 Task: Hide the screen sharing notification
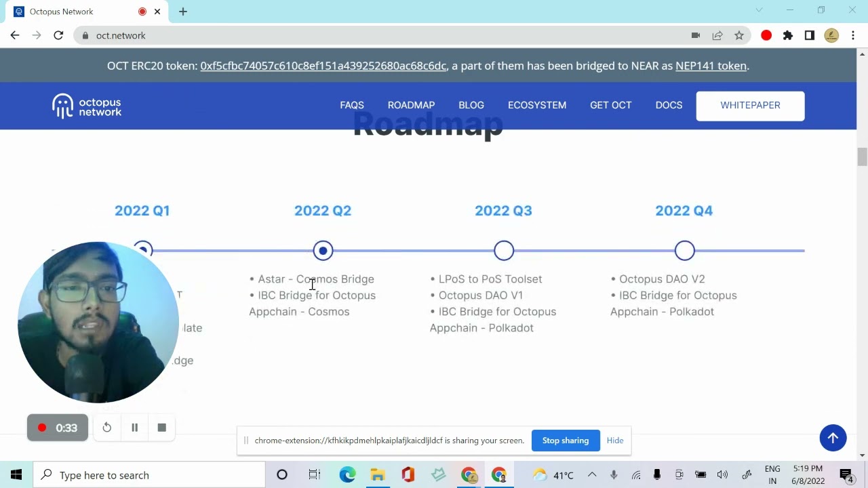coord(615,441)
